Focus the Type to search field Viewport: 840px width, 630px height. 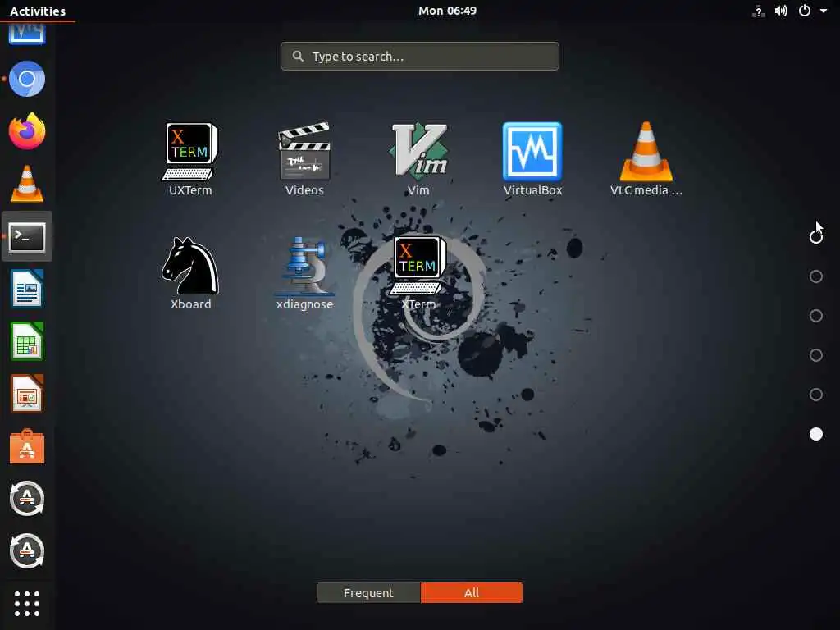pyautogui.click(x=419, y=57)
